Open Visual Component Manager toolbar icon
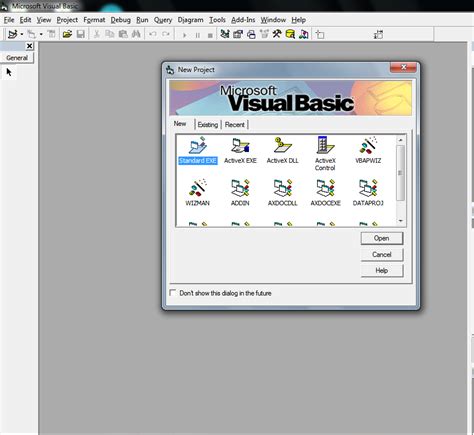Screen dimensions: 474x435 tap(303, 34)
